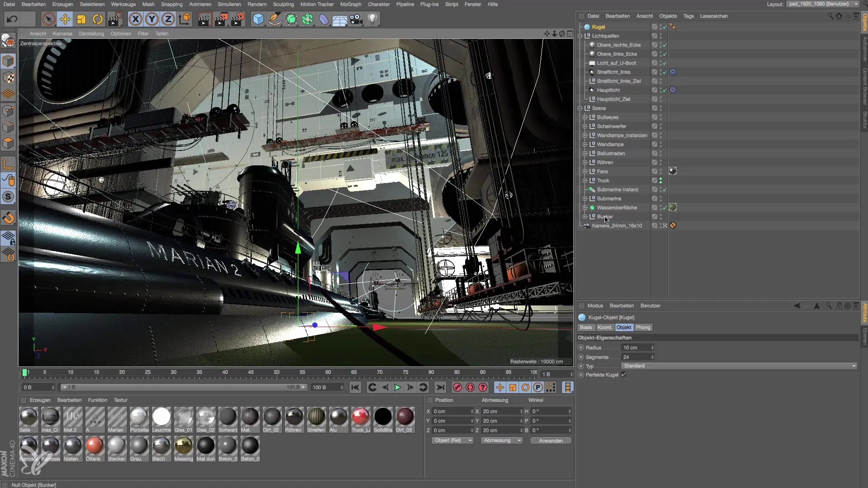Switch to polygon mode icon
The height and width of the screenshot is (488, 868).
coord(8,144)
